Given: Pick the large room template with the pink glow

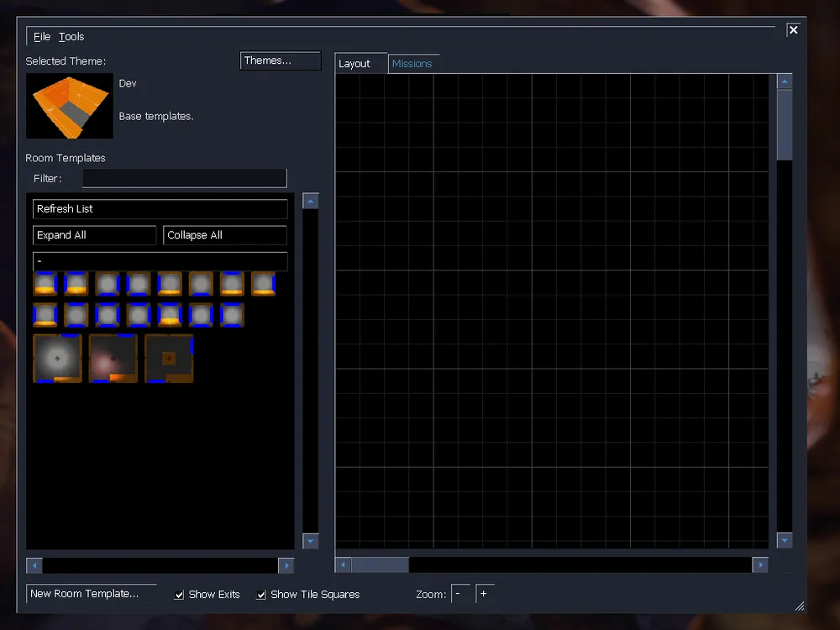Looking at the screenshot, I should click(113, 359).
